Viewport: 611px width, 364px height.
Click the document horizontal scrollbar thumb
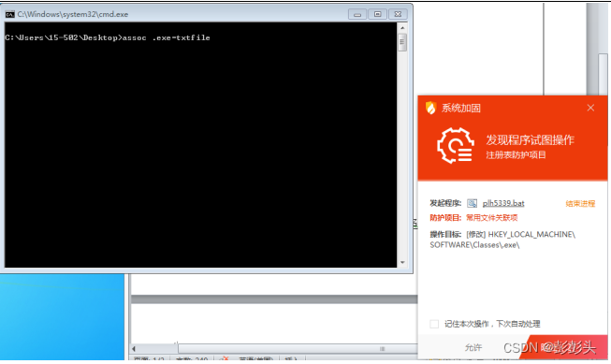pos(298,349)
